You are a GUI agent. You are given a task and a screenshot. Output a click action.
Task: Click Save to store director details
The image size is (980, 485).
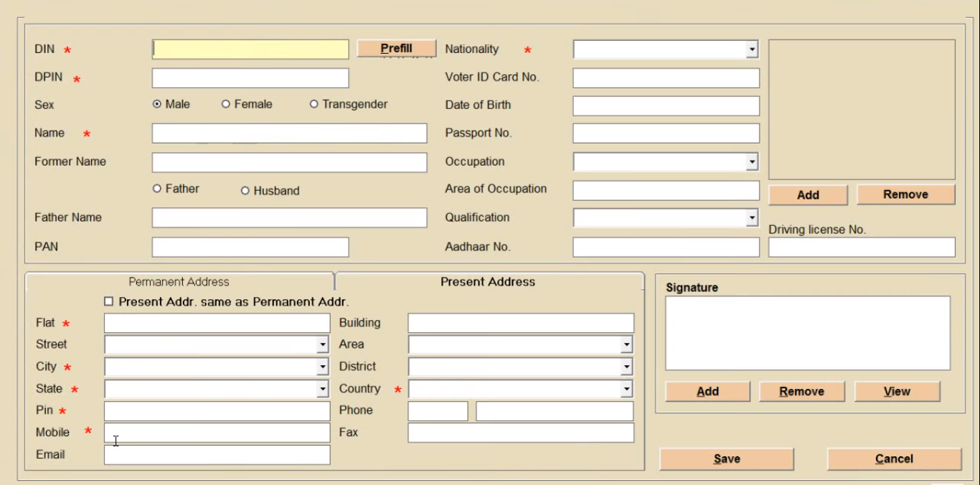click(726, 459)
